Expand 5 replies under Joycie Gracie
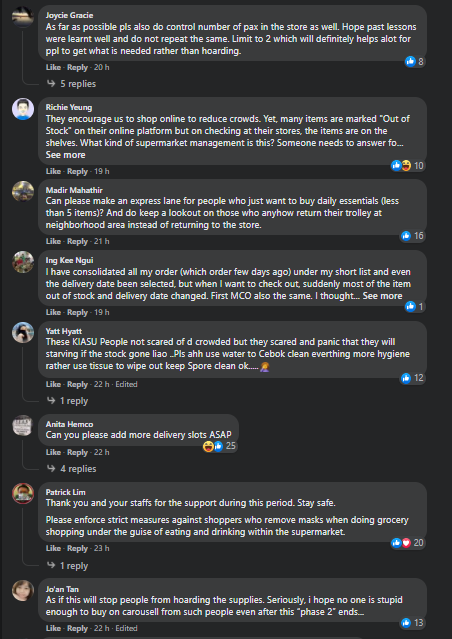The width and height of the screenshot is (452, 639). [x=72, y=84]
